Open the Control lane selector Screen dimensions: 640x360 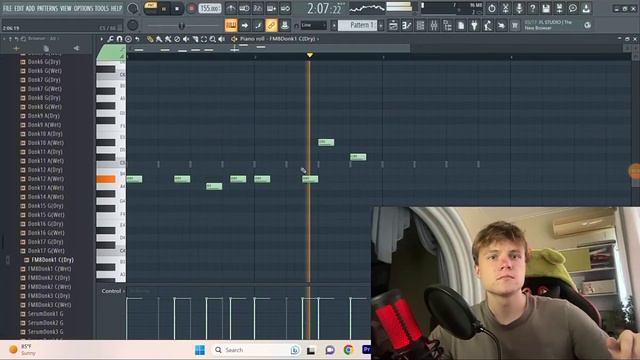click(113, 291)
